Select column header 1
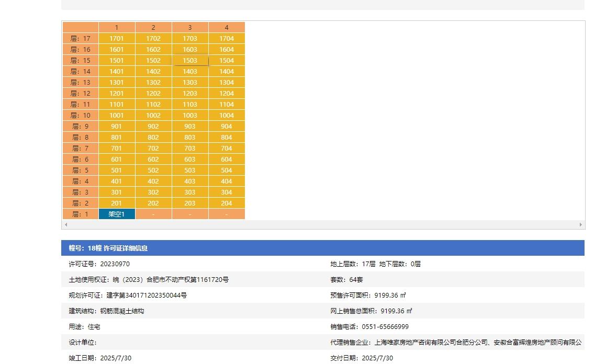Image resolution: width=606 pixels, height=364 pixels. (117, 27)
